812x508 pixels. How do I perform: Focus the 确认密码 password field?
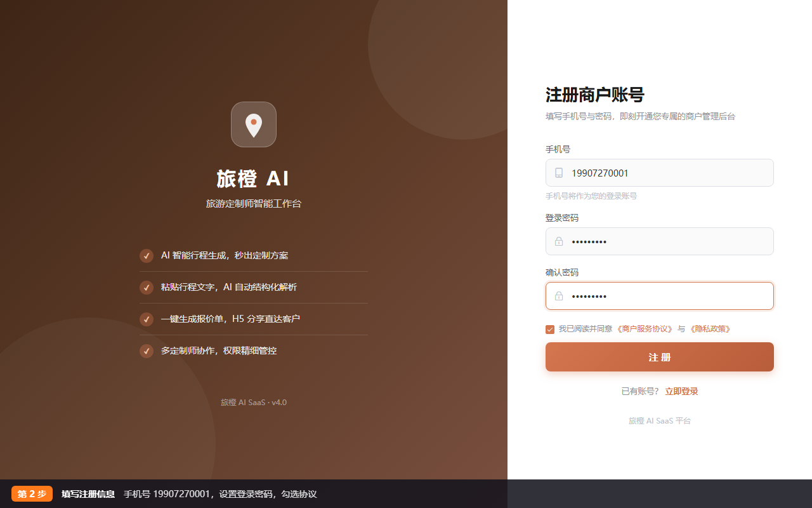point(660,296)
